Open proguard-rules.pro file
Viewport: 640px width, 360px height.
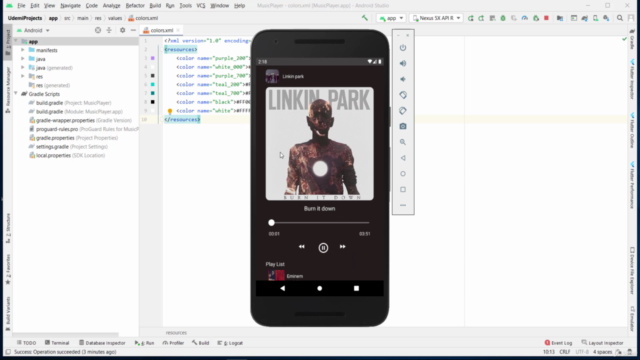(84, 129)
